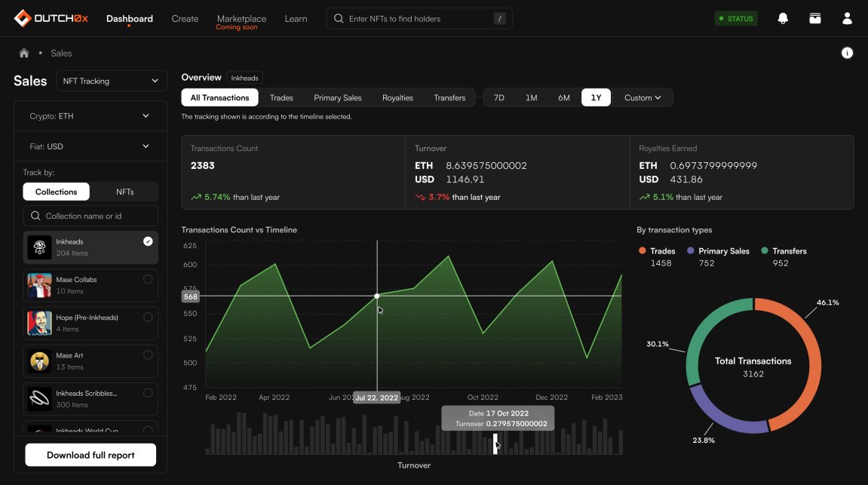Click the 23.8% donut label
The height and width of the screenshot is (485, 868).
coord(704,440)
